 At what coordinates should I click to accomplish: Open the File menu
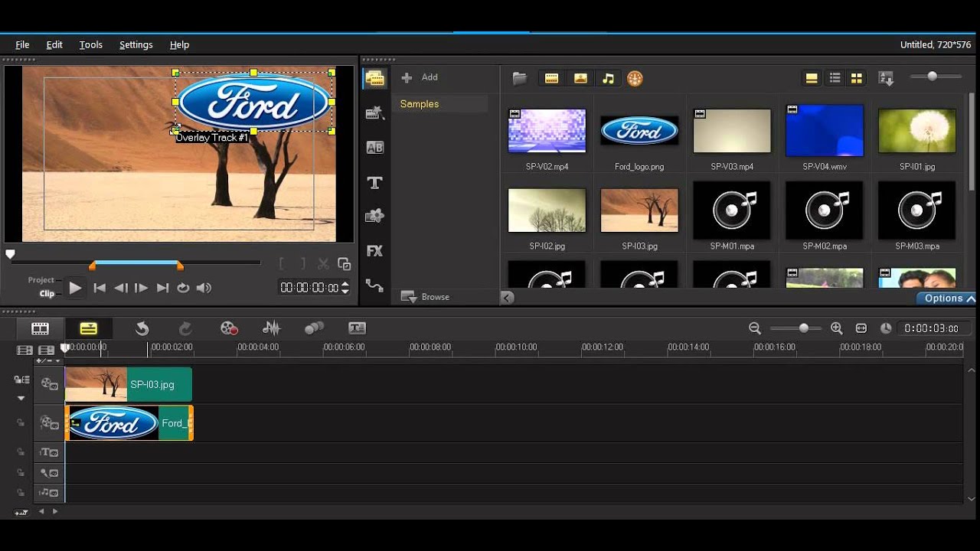[22, 44]
